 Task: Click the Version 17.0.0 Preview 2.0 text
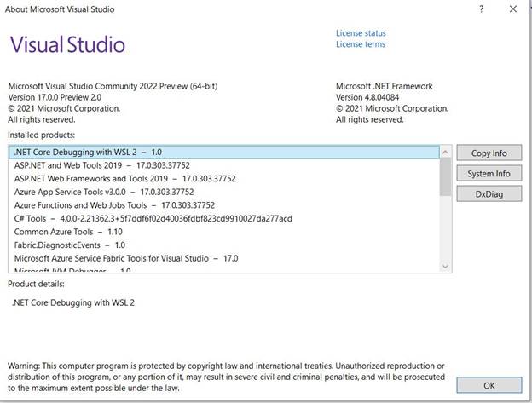55,97
